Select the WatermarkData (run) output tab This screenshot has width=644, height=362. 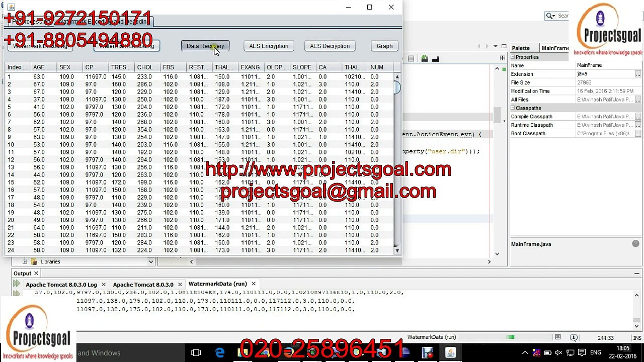click(217, 284)
